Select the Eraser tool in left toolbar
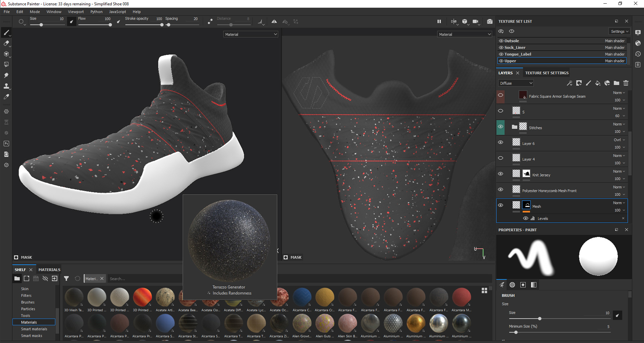The width and height of the screenshot is (644, 343). [x=6, y=44]
